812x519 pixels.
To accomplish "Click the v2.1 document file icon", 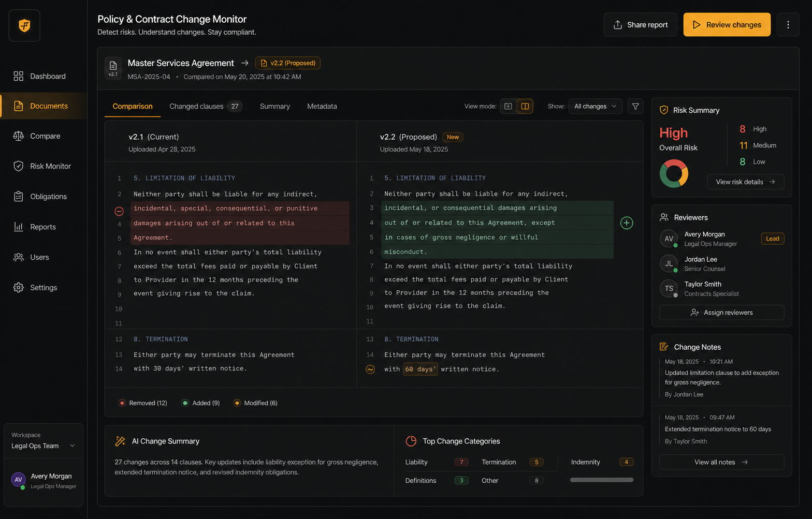I will (x=113, y=68).
